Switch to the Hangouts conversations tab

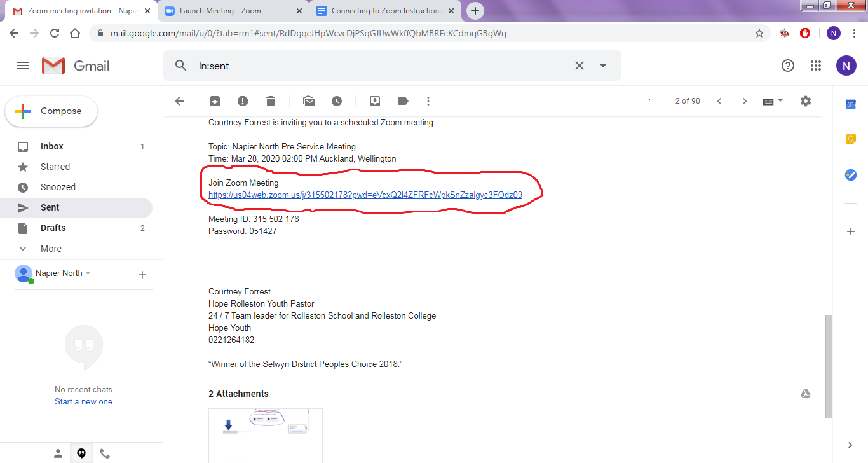(81, 453)
